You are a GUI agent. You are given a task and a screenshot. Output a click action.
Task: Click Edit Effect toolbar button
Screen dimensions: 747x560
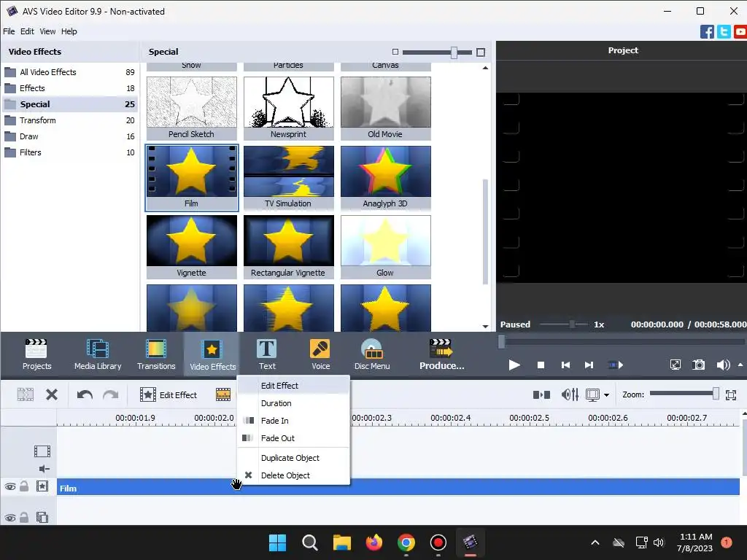pos(169,394)
